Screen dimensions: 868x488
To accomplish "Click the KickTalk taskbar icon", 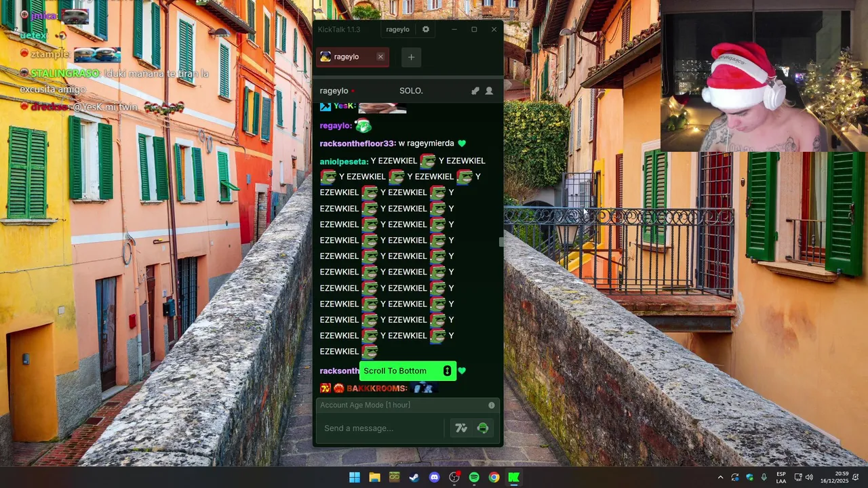I will click(x=514, y=477).
